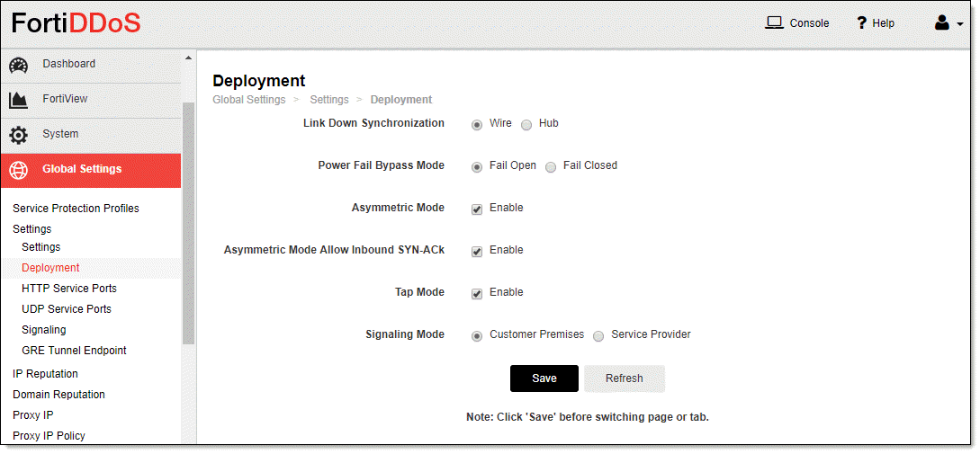
Task: Click the FortiDDoS logo
Action: pyautogui.click(x=76, y=23)
